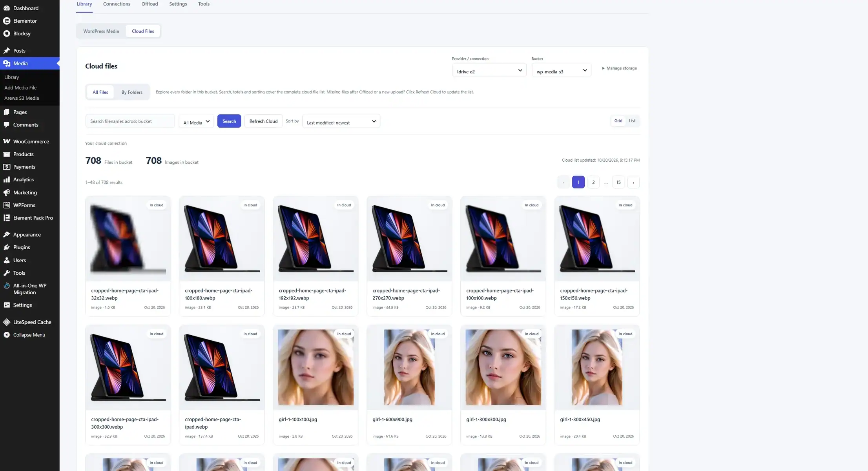868x471 pixels.
Task: Click the Appearance brush icon
Action: click(x=7, y=235)
